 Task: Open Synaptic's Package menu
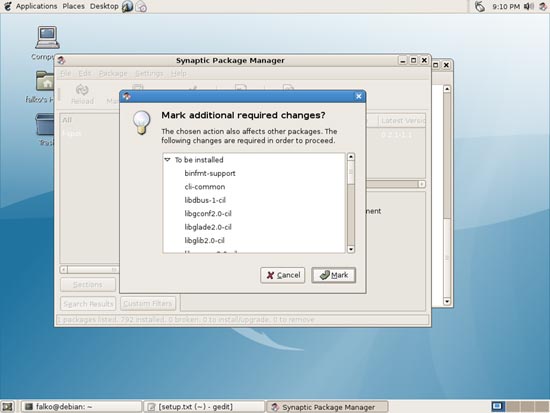click(113, 73)
